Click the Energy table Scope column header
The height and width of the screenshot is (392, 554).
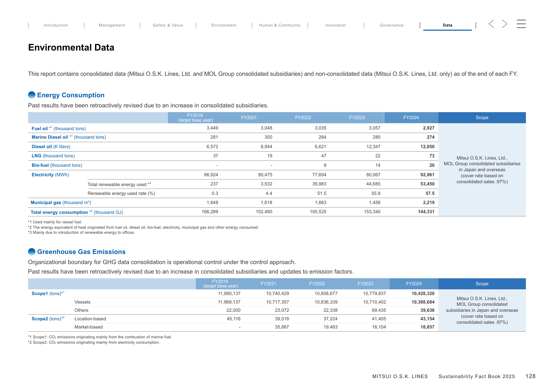[482, 118]
